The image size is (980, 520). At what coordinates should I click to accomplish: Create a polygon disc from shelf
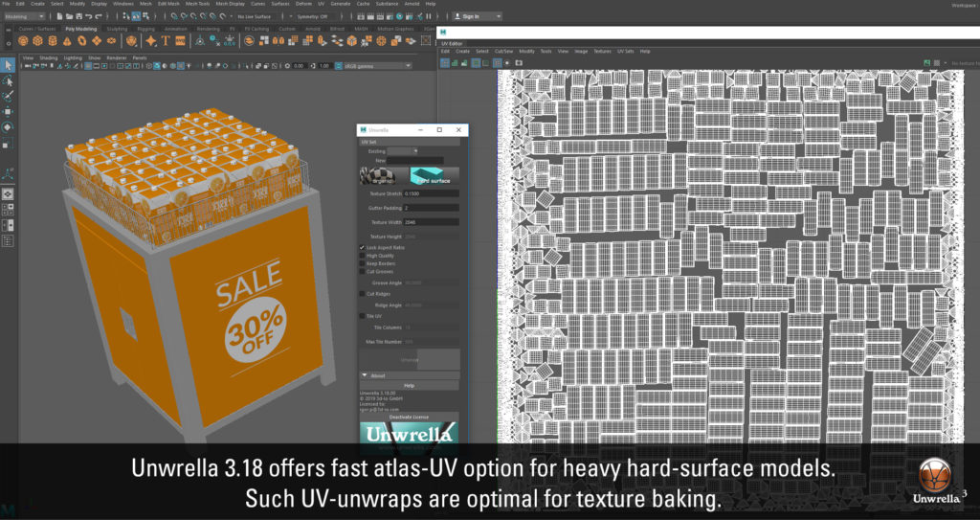pyautogui.click(x=111, y=40)
